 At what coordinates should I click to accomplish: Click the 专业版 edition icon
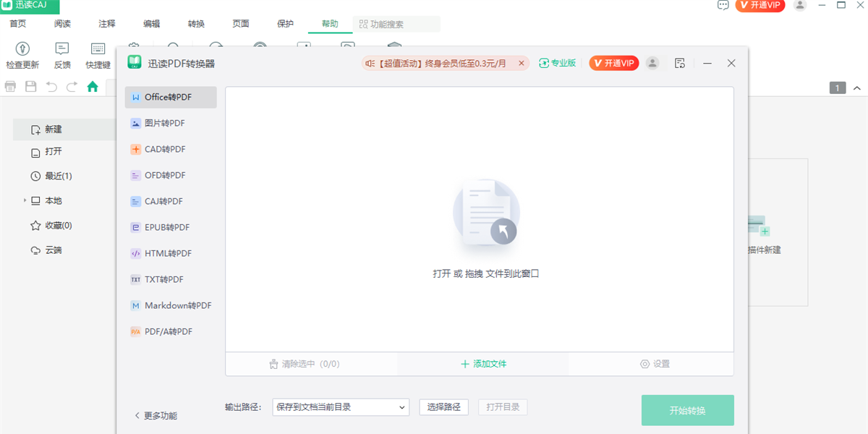[x=544, y=63]
